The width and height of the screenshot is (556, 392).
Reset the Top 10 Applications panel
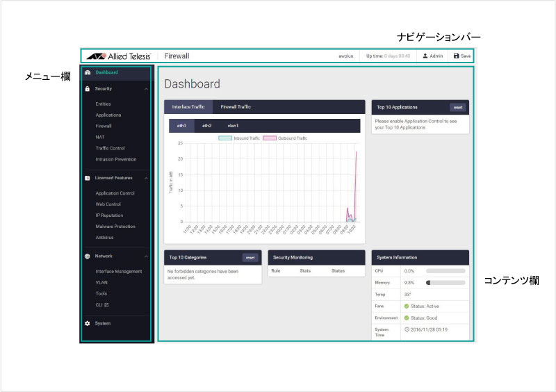(x=458, y=108)
